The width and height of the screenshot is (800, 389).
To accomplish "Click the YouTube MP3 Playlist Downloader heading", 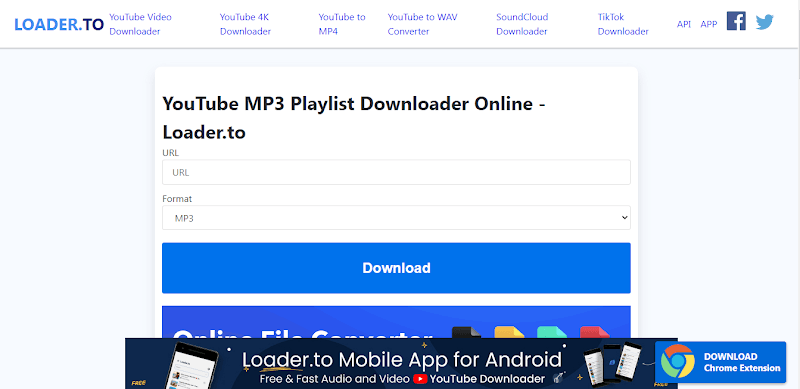I will (x=354, y=118).
